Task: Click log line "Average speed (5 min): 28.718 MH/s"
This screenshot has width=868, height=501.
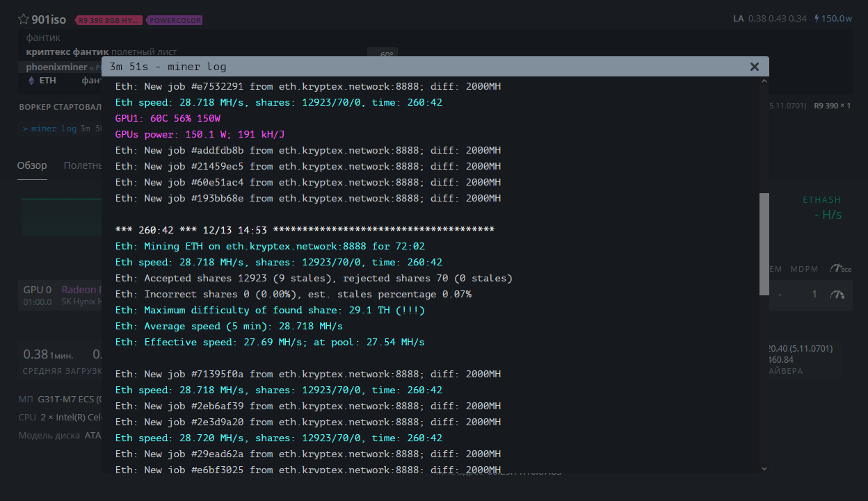Action: pyautogui.click(x=230, y=327)
